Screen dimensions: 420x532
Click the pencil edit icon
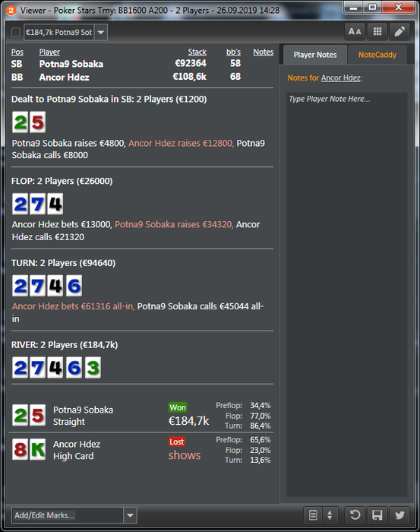pos(399,32)
